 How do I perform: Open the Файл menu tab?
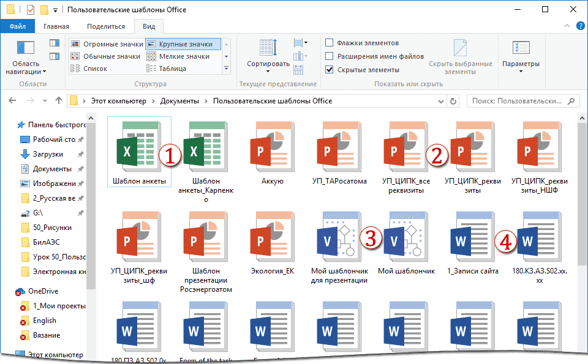pos(17,26)
